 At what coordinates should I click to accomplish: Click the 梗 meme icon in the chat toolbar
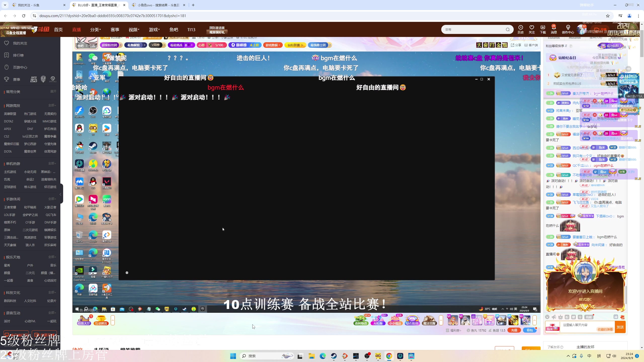click(573, 317)
